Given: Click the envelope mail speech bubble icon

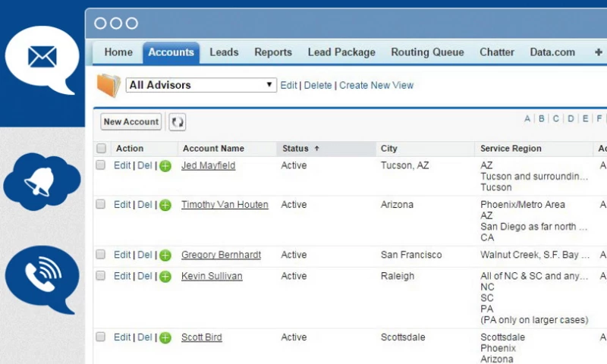Looking at the screenshot, I should [x=42, y=59].
